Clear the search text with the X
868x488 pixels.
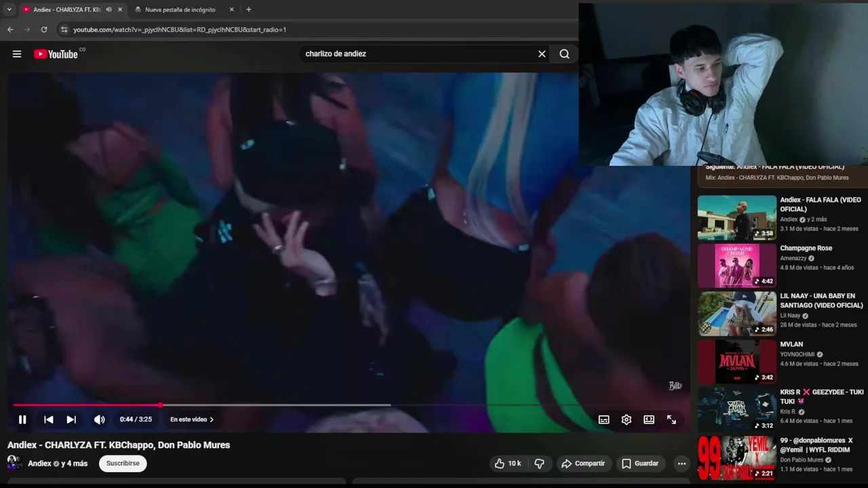[x=542, y=54]
